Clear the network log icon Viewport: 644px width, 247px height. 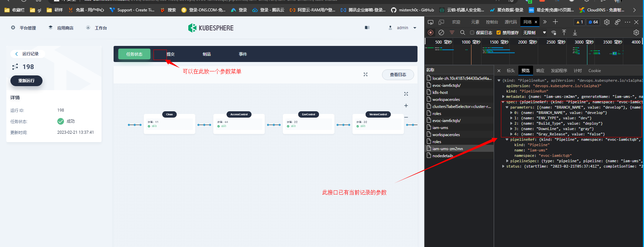click(441, 33)
